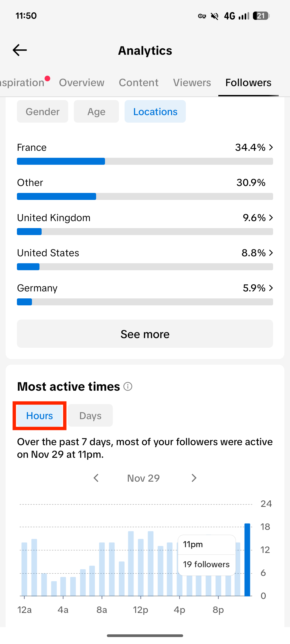Open the Viewers tab
This screenshot has width=290, height=644.
coord(192,82)
